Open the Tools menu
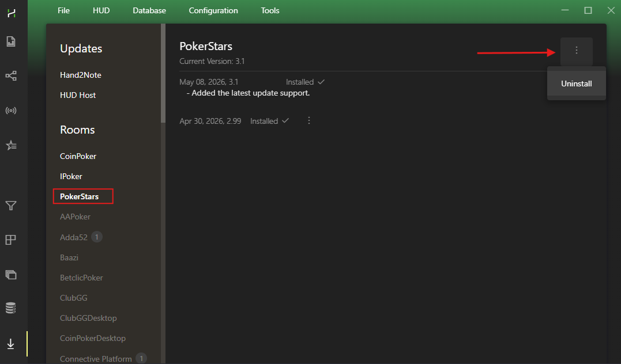621x364 pixels. (x=270, y=11)
